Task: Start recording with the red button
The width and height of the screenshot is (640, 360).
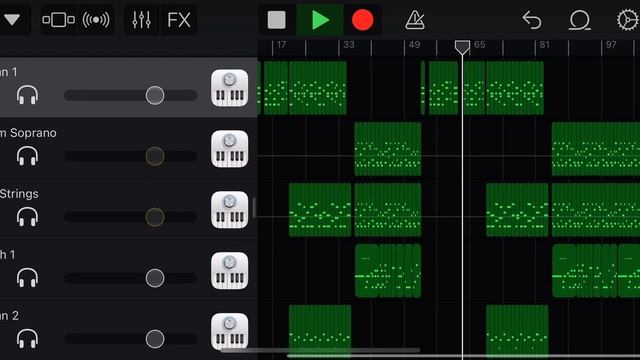Action: point(362,20)
